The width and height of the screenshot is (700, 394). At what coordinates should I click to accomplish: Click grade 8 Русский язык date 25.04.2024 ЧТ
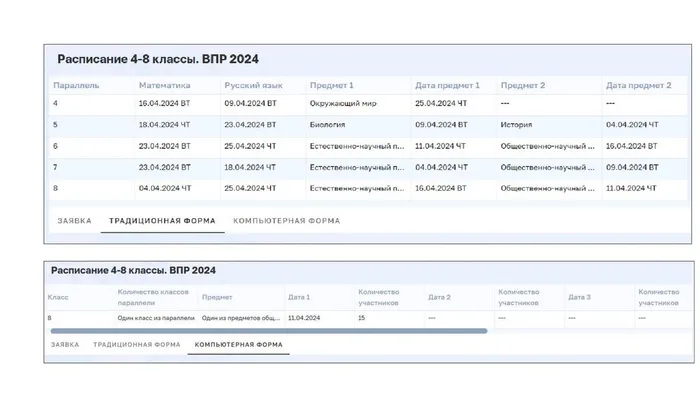(250, 188)
